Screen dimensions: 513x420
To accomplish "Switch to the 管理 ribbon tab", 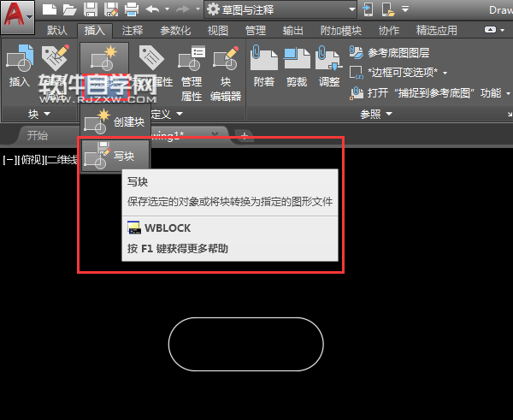I will click(256, 31).
